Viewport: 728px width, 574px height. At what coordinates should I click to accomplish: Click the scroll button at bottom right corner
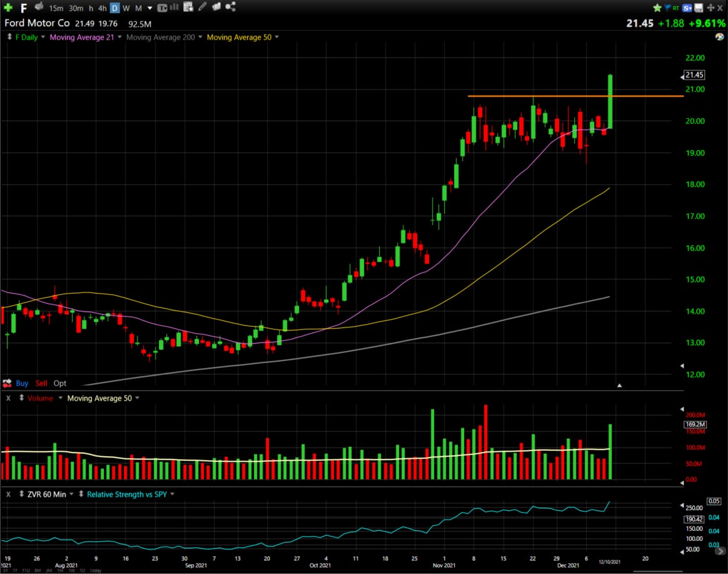pyautogui.click(x=720, y=551)
